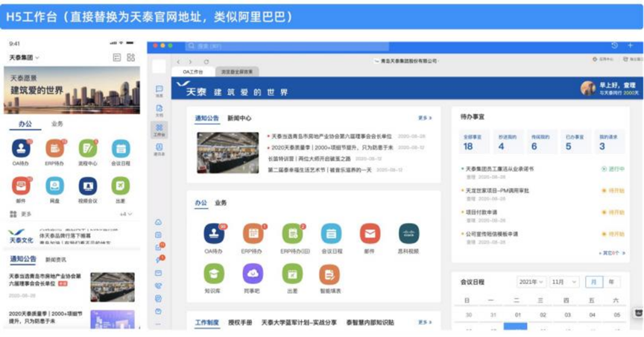Expand the 天泰集团 organization selector on mobile

point(25,57)
